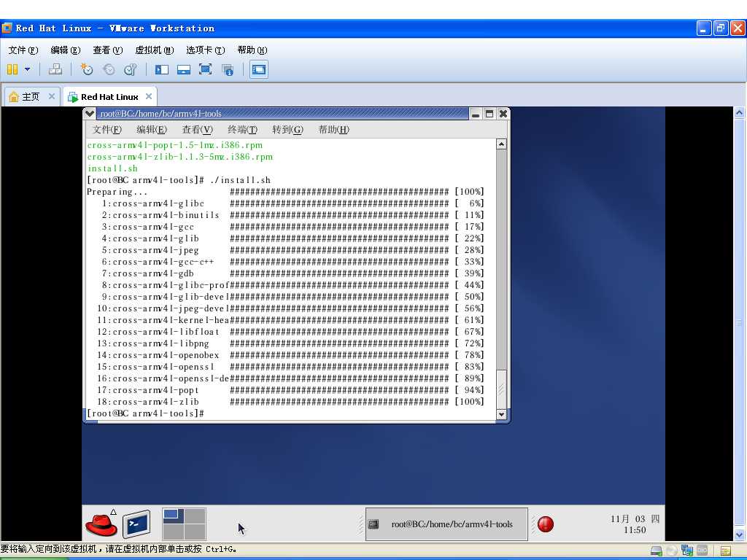Click the VMware status bar hard disk icon
Image resolution: width=747 pixels, height=560 pixels.
657,551
